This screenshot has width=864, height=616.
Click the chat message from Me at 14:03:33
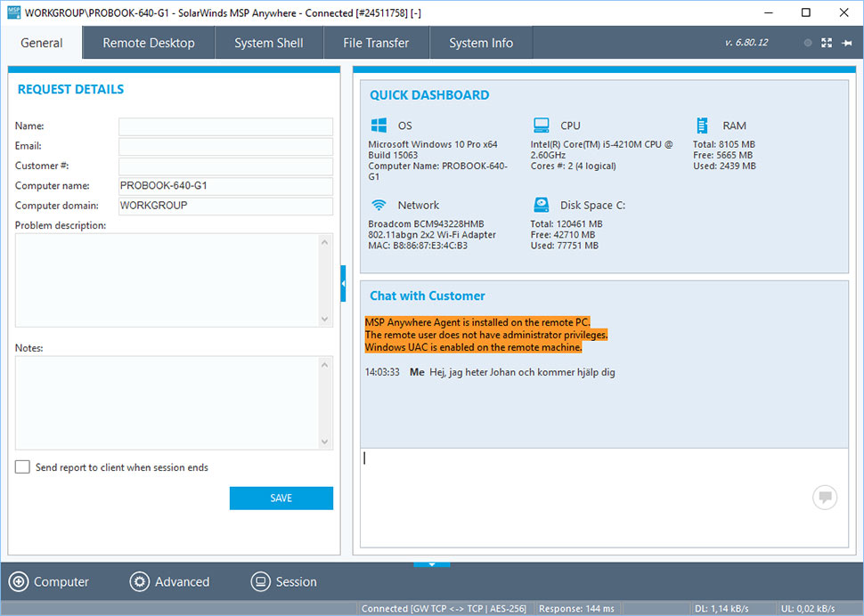[x=490, y=372]
